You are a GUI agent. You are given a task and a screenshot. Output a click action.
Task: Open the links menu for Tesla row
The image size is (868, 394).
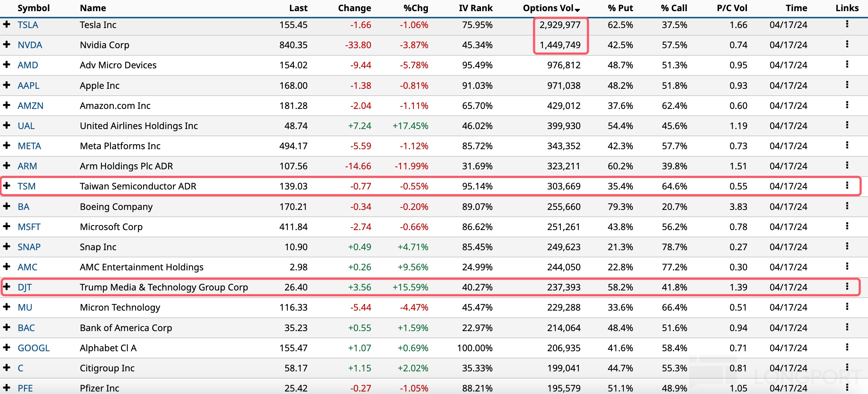pyautogui.click(x=847, y=24)
